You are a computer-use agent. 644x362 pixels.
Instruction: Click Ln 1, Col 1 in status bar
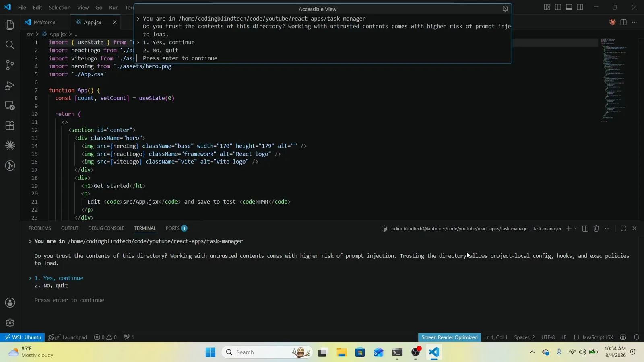click(496, 337)
